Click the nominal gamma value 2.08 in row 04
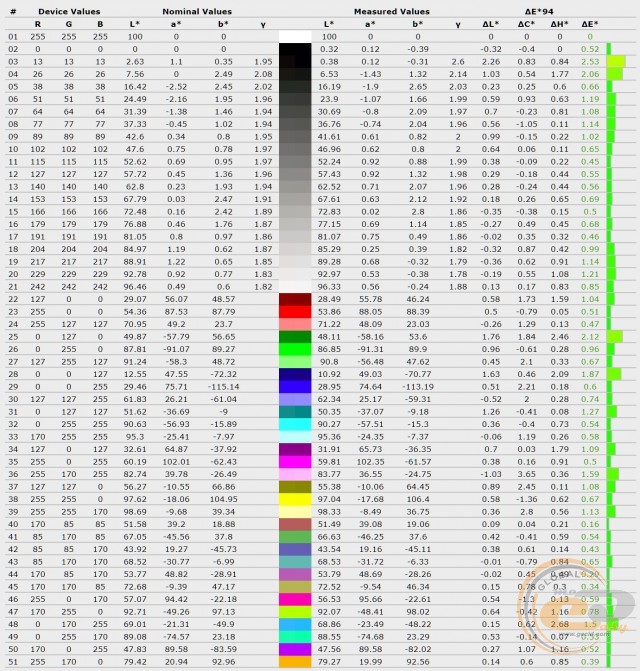Viewport: 640px width, 671px height. 263,74
